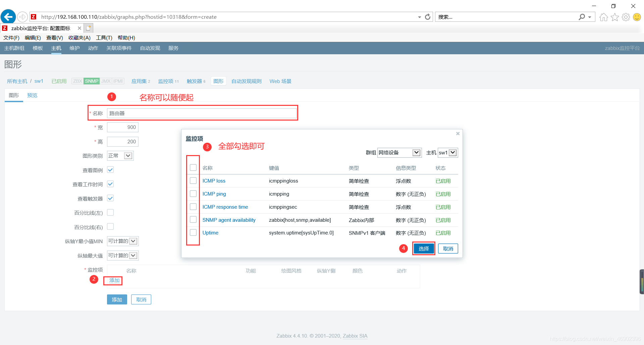The width and height of the screenshot is (644, 345).
Task: Click the Zabbix SIA footer link
Action: [355, 336]
